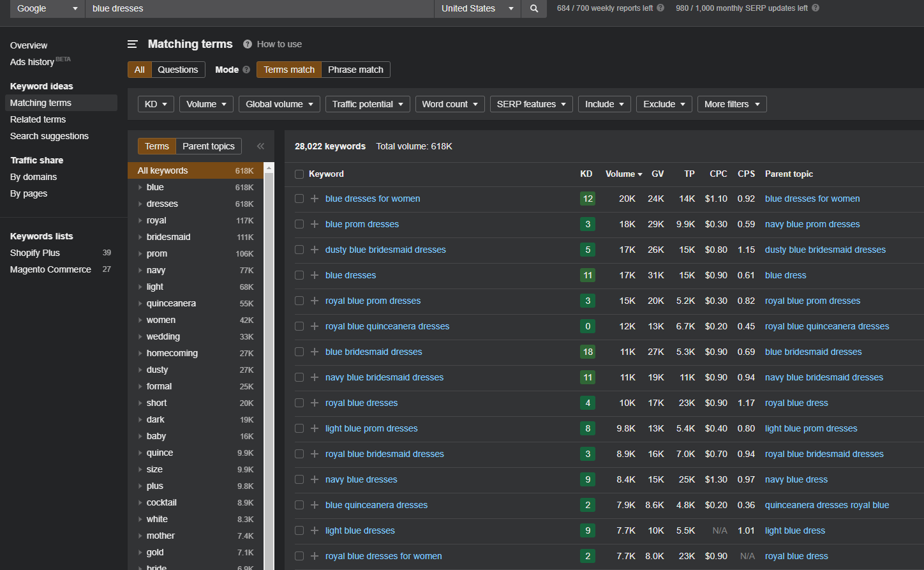Switch to the Parent topics tab

pos(209,146)
